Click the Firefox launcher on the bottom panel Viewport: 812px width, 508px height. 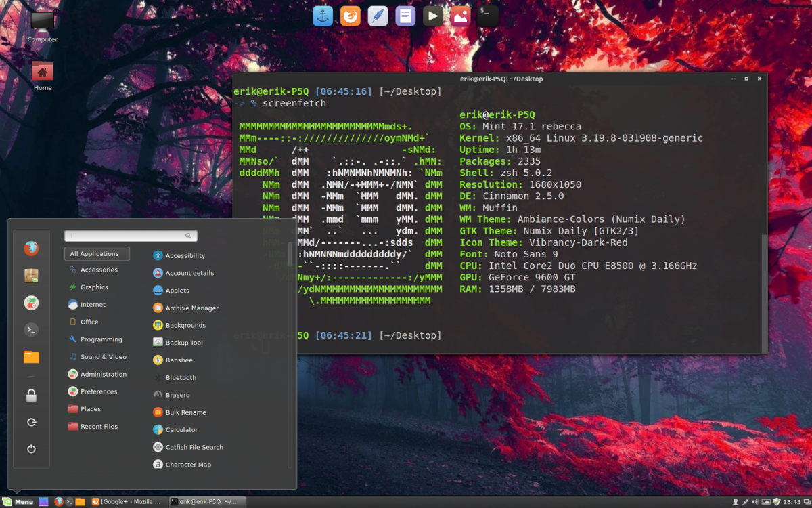pos(59,502)
